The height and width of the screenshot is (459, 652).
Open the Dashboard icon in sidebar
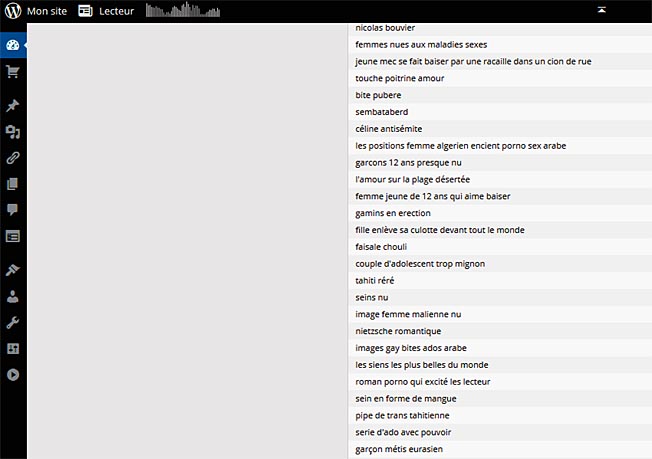pyautogui.click(x=13, y=46)
